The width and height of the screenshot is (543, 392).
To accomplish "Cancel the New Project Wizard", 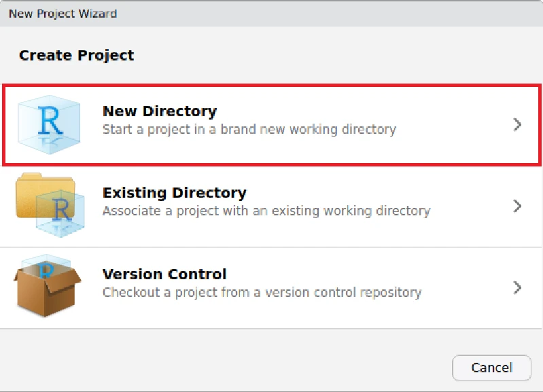I will [491, 368].
